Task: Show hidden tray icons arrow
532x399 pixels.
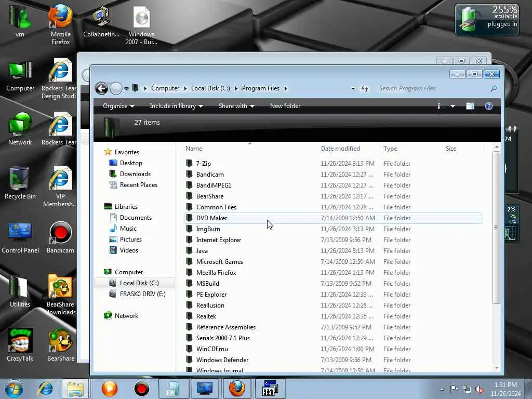Action: click(x=442, y=389)
